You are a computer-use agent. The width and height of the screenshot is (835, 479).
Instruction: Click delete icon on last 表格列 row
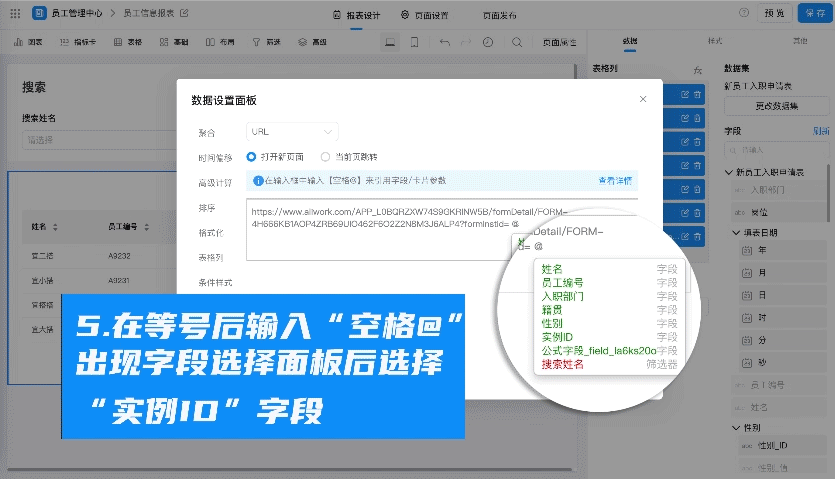697,236
